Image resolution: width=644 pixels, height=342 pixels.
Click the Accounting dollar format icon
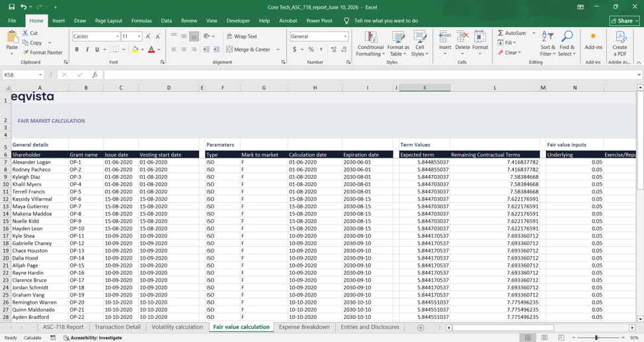(294, 50)
